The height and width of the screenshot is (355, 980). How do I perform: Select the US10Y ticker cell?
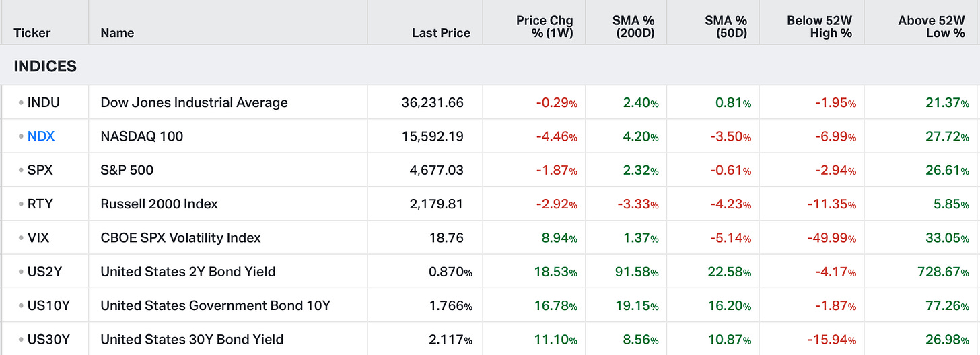[48, 305]
